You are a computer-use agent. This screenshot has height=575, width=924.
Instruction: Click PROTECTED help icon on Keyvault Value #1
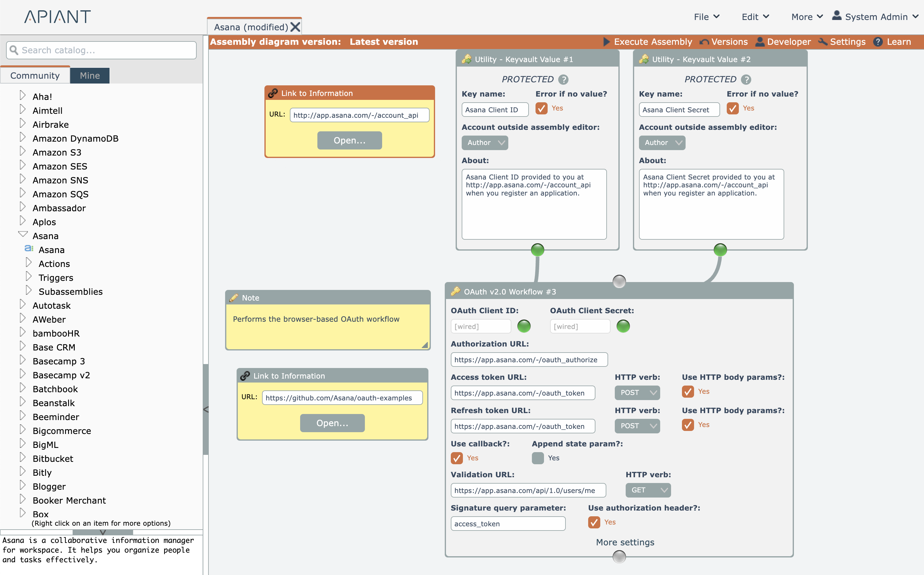point(563,80)
